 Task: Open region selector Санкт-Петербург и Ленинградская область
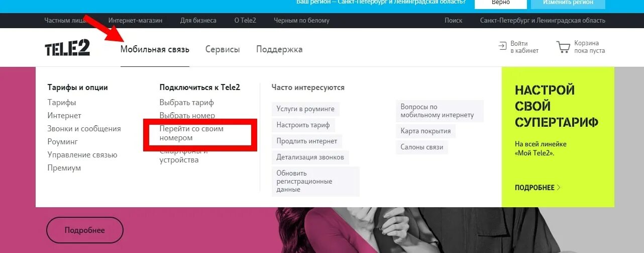pos(543,21)
